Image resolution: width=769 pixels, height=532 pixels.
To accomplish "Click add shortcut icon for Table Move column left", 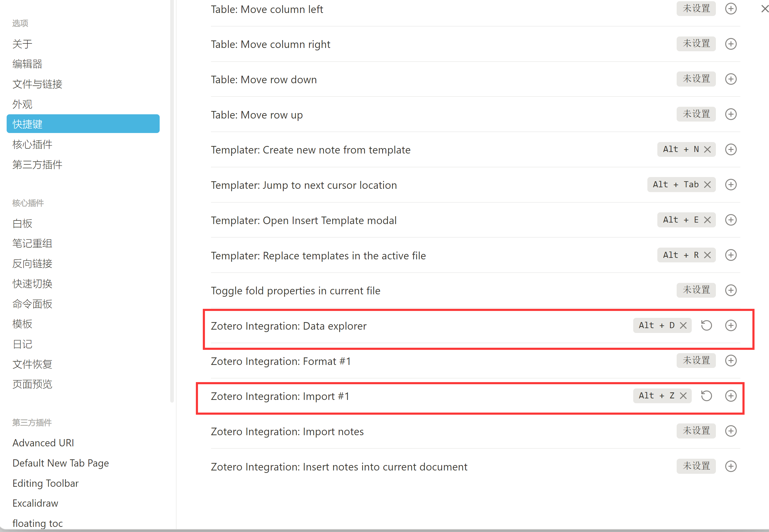I will pyautogui.click(x=732, y=9).
